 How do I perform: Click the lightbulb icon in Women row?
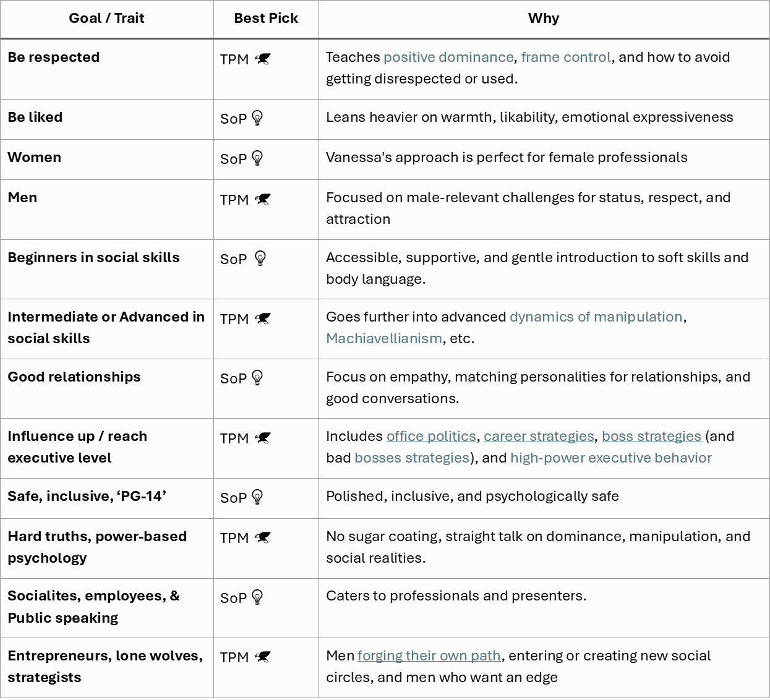258,158
